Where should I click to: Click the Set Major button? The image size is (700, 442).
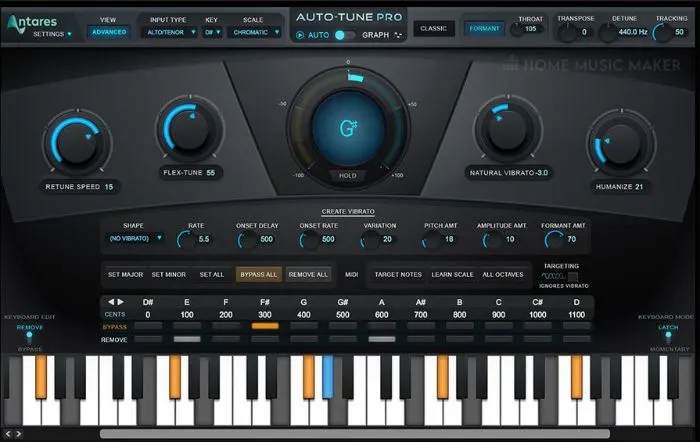(x=125, y=275)
